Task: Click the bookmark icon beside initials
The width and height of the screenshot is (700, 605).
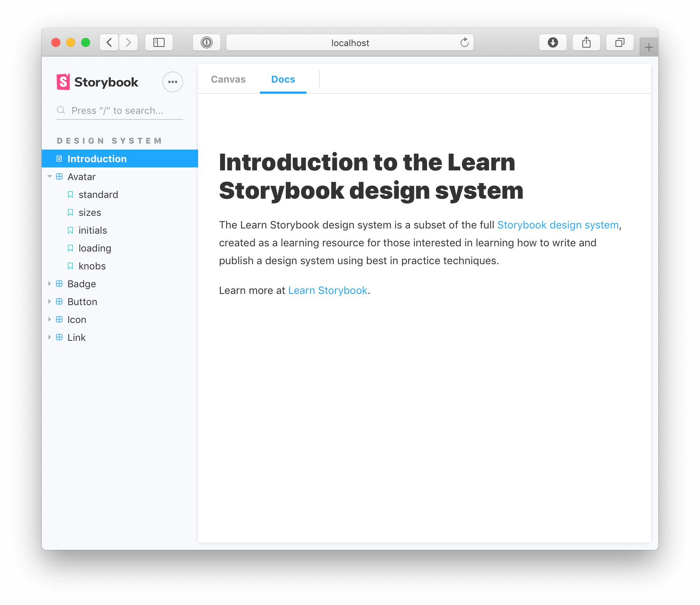Action: [x=70, y=230]
